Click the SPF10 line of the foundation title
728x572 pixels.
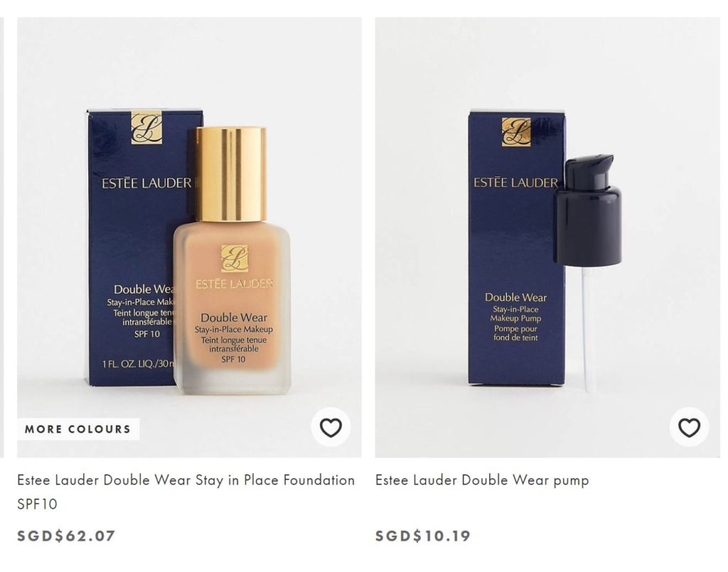tap(37, 504)
